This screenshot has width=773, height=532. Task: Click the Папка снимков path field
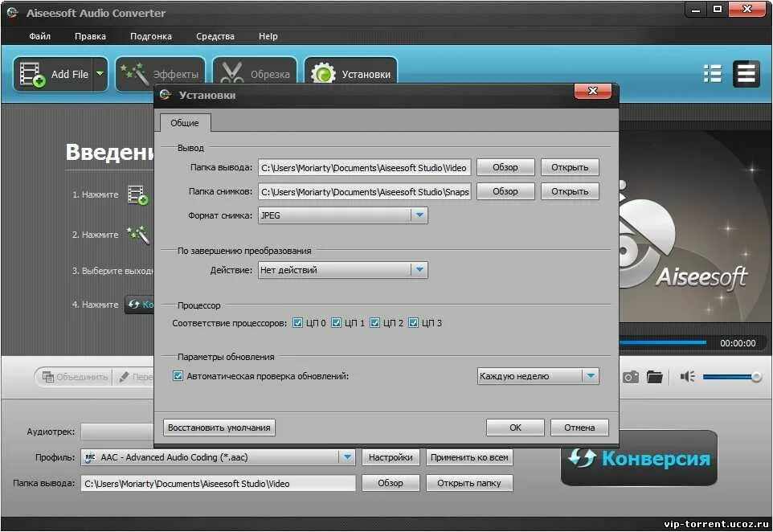(x=364, y=192)
